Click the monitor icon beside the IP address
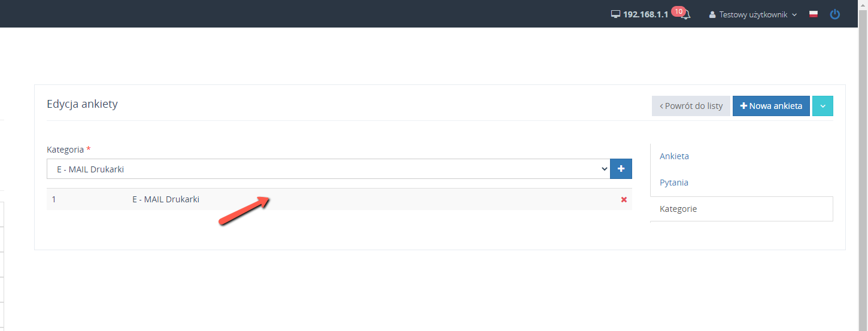 pyautogui.click(x=615, y=14)
